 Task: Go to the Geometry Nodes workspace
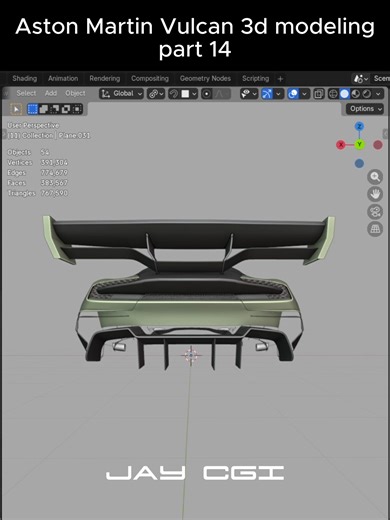tap(205, 78)
